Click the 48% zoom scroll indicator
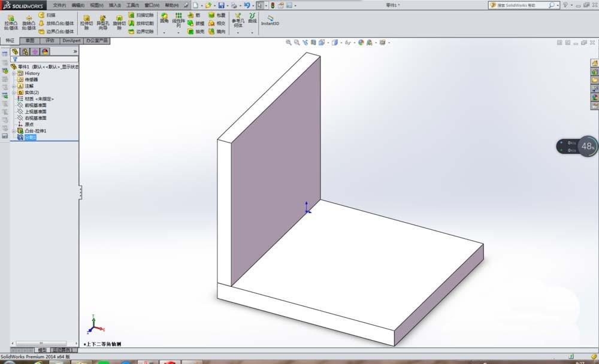The height and width of the screenshot is (364, 599). click(588, 146)
